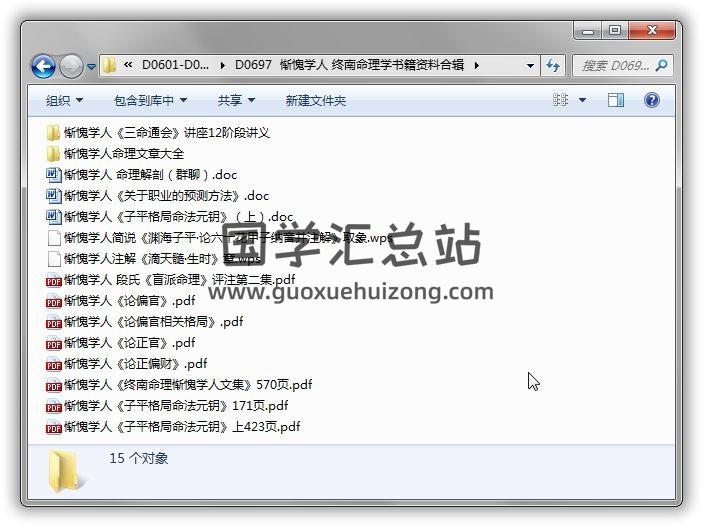Expand hidden path chevrons in address bar
Viewport: 703px width, 527px height.
pyautogui.click(x=128, y=65)
